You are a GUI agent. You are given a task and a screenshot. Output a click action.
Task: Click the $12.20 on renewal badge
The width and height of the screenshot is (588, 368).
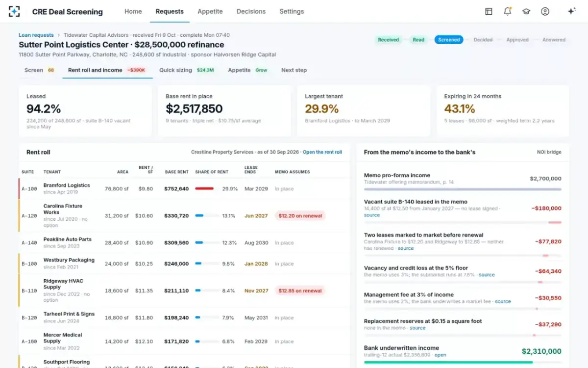pyautogui.click(x=299, y=215)
